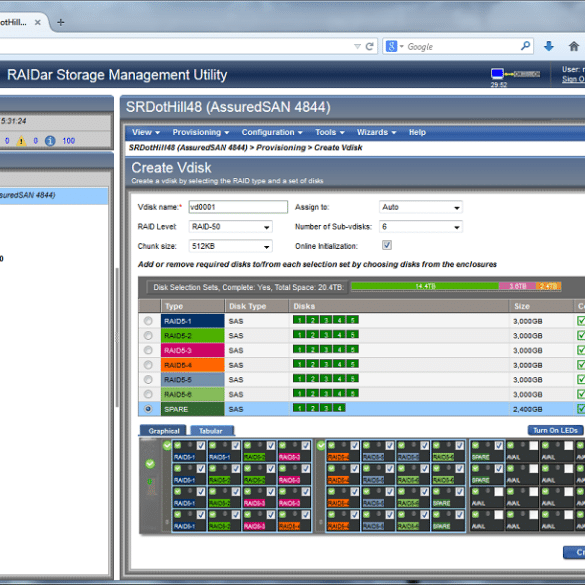Viewport: 585px width, 585px height.
Task: Select the RAID5-5 radio button
Action: [x=148, y=379]
